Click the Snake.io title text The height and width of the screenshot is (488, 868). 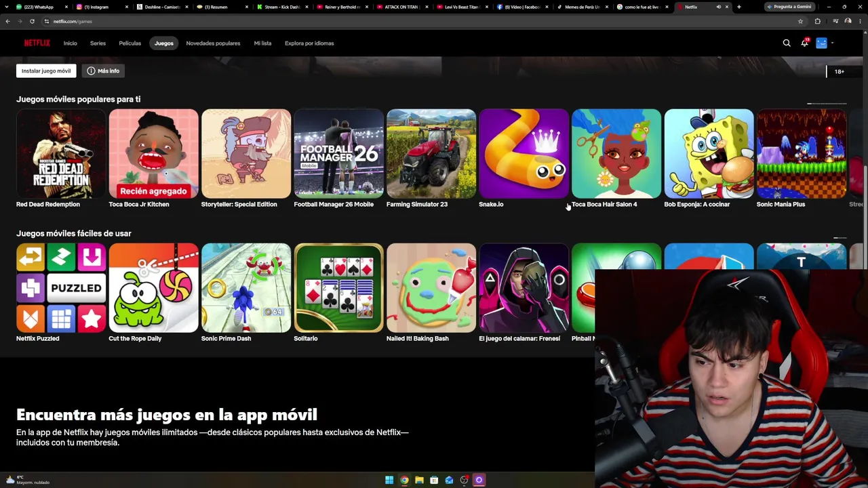(491, 204)
